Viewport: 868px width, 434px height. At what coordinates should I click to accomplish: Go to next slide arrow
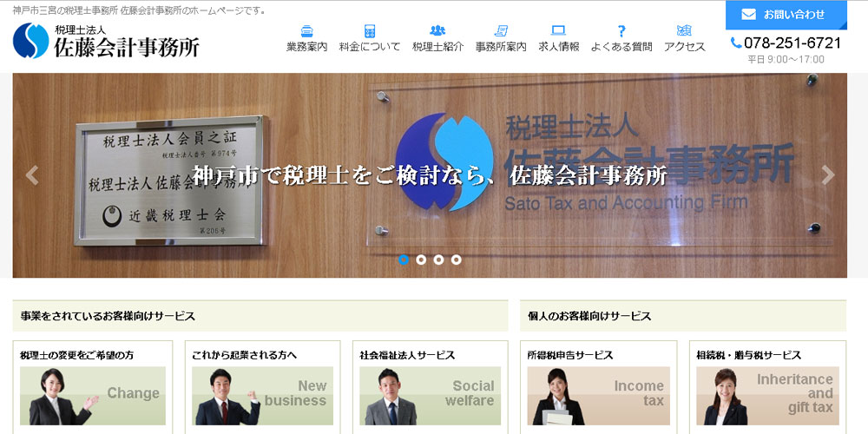(827, 175)
